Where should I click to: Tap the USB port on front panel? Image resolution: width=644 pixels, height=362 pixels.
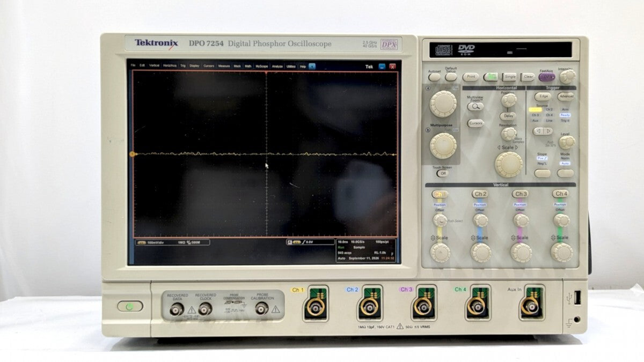click(x=577, y=298)
